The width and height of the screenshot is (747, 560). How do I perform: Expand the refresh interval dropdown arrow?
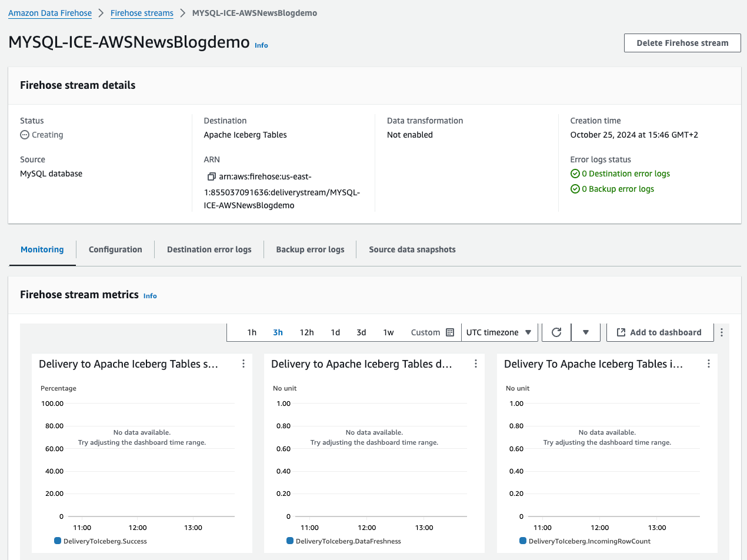585,332
